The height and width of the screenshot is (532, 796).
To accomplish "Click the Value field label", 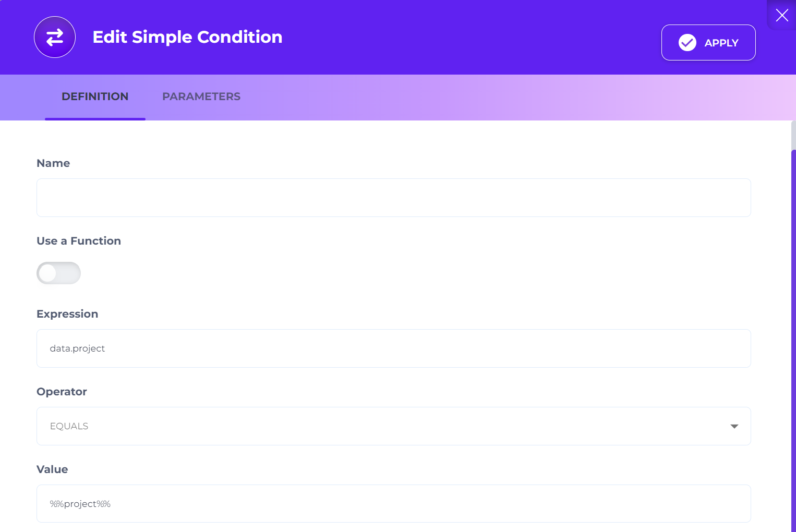I will pyautogui.click(x=52, y=469).
